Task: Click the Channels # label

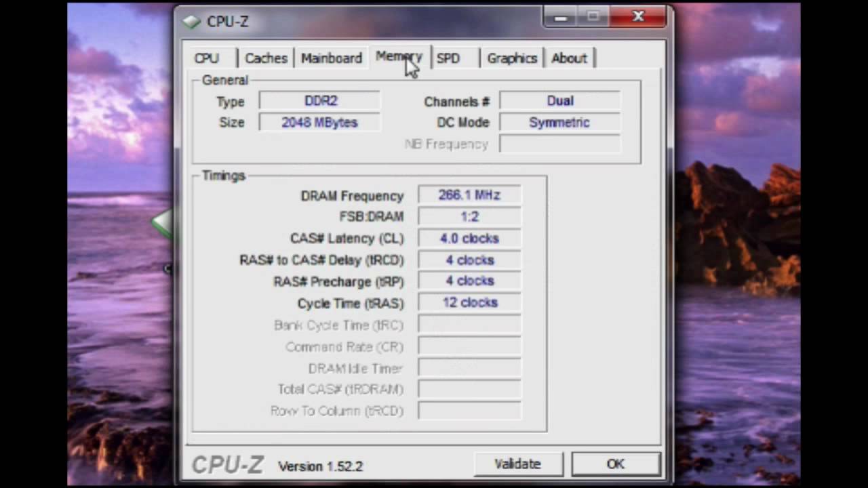Action: pos(456,102)
